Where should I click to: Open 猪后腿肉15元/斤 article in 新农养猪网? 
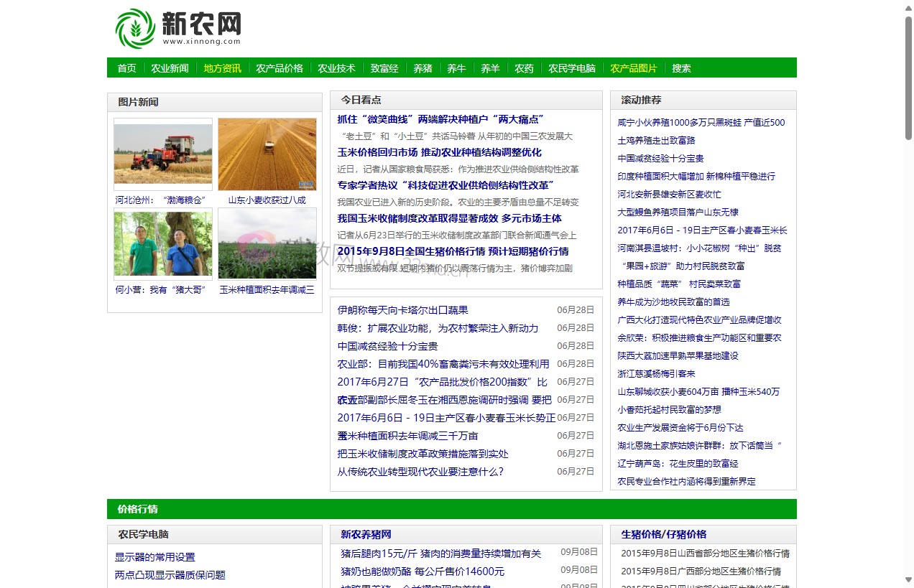[x=440, y=553]
